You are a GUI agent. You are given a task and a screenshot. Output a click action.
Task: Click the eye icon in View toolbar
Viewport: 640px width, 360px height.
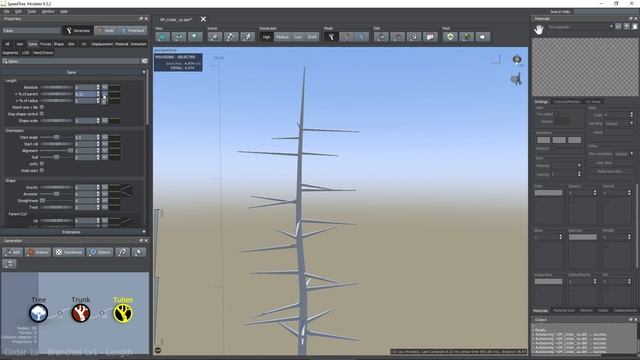[178, 37]
